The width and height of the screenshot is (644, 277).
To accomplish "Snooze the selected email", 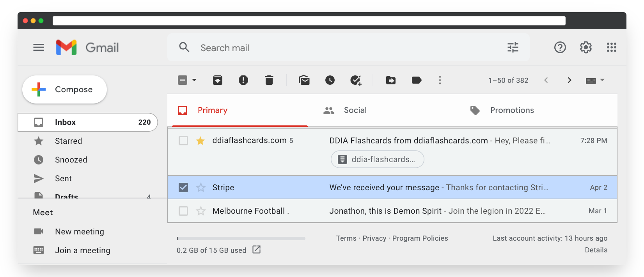I will (330, 80).
